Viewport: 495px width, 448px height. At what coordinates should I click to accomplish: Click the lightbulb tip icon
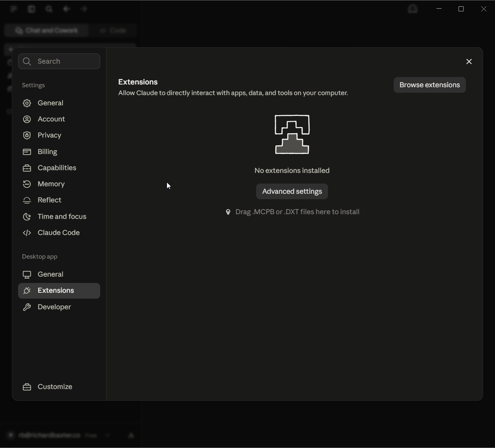(228, 212)
